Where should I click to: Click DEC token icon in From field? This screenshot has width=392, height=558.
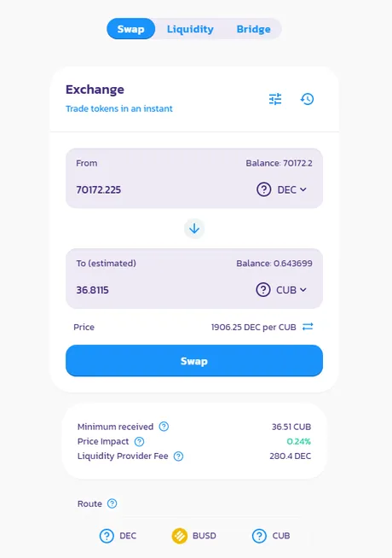click(x=264, y=189)
